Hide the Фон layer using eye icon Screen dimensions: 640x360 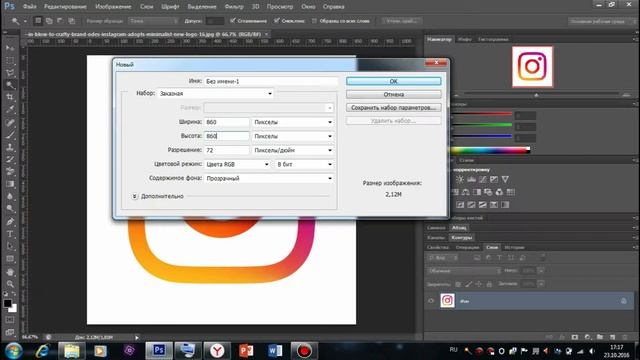(x=431, y=301)
